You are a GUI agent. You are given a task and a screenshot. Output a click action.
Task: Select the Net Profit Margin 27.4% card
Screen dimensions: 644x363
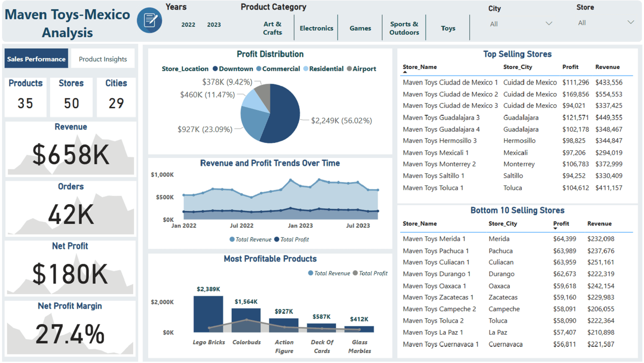pos(71,328)
